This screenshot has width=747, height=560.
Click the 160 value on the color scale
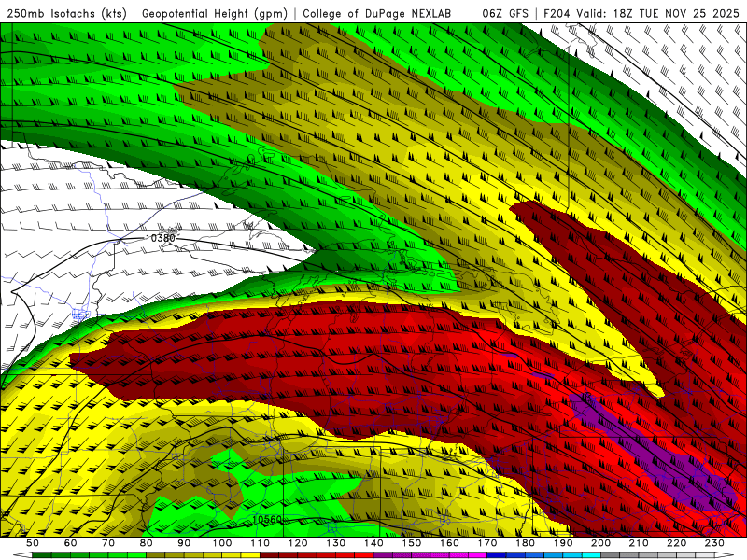click(x=449, y=543)
